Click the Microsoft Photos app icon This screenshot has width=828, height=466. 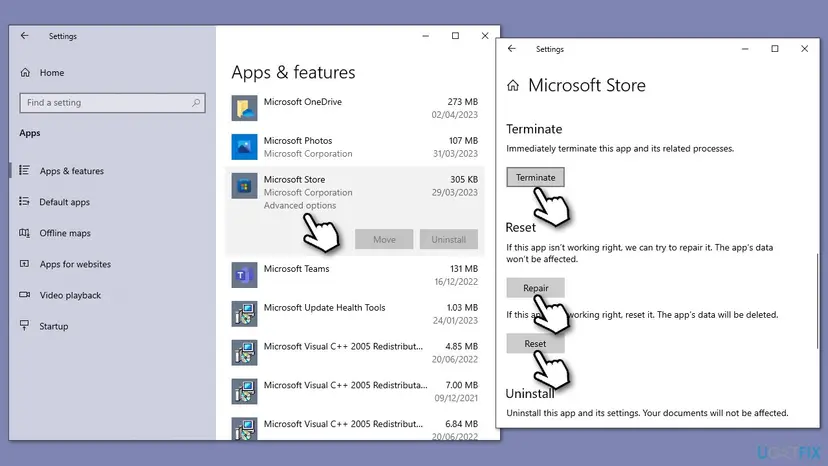coord(244,147)
